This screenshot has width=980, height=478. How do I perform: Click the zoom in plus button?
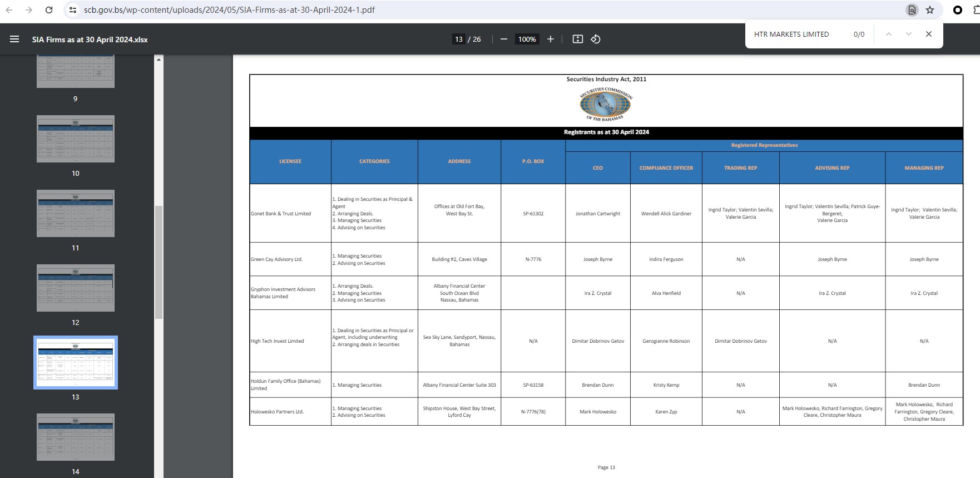tap(550, 39)
